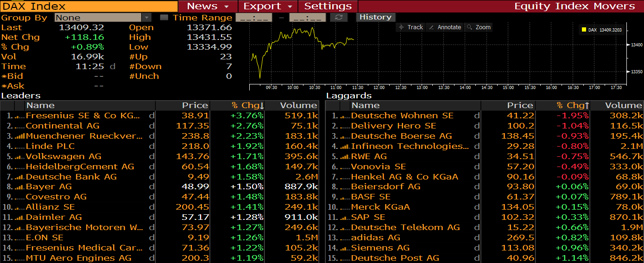Screen dimensions: 644x263
Task: Click the bar icon beside RWE AG
Action: click(345, 157)
